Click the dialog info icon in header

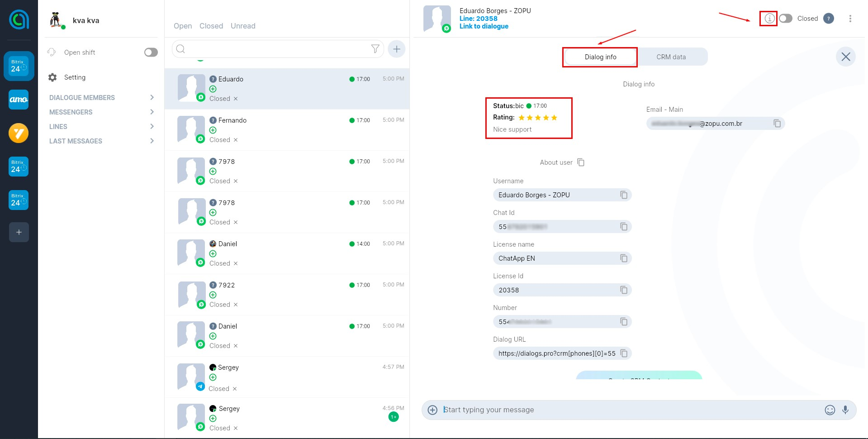(769, 19)
